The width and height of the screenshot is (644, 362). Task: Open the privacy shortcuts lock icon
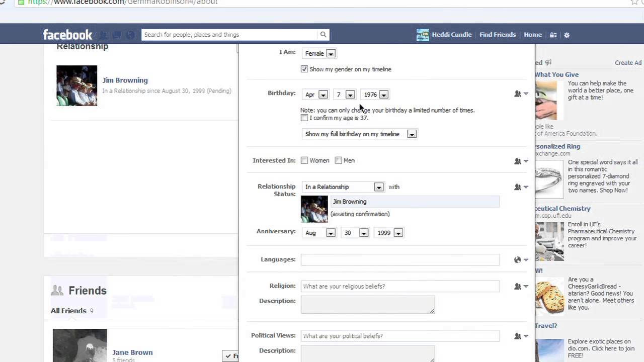(x=553, y=35)
